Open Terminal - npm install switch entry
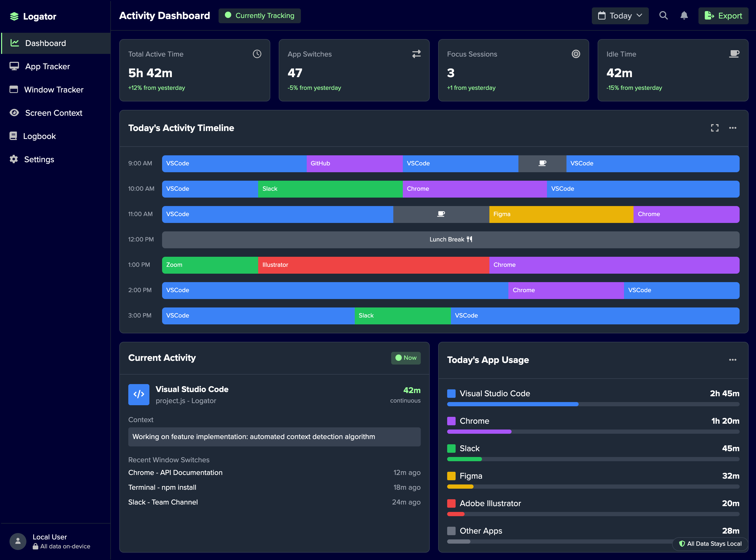Image resolution: width=756 pixels, height=560 pixels. pos(274,487)
